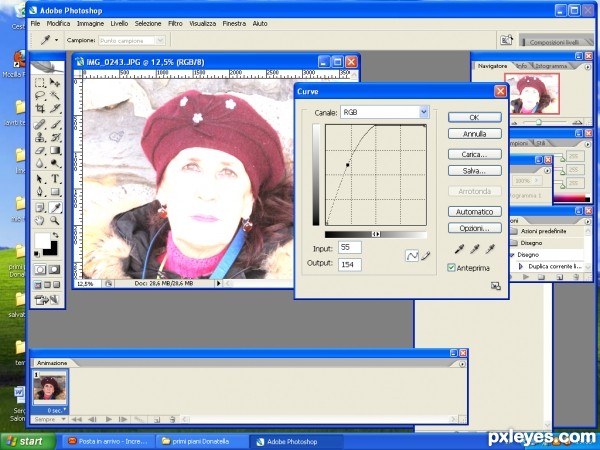Pick the gray point eyedropper in Curve
Viewport: 600px width, 450px height.
pos(474,249)
